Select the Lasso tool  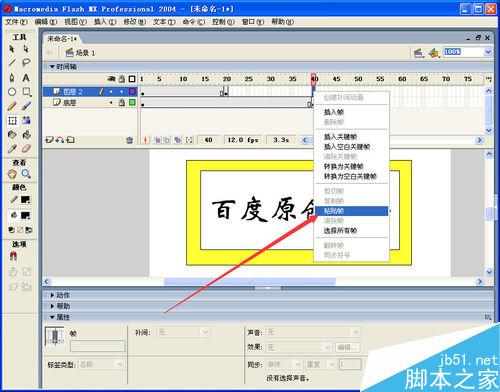click(x=26, y=62)
